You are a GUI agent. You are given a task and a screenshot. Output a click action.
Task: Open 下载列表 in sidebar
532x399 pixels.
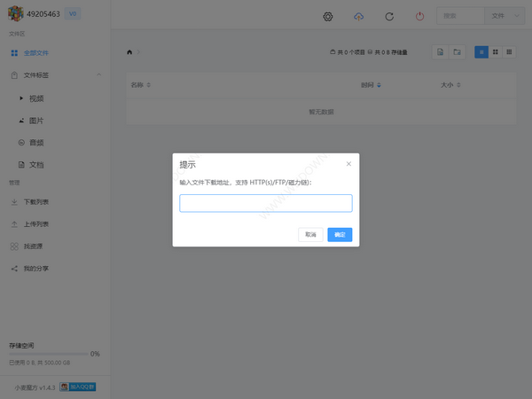(37, 202)
